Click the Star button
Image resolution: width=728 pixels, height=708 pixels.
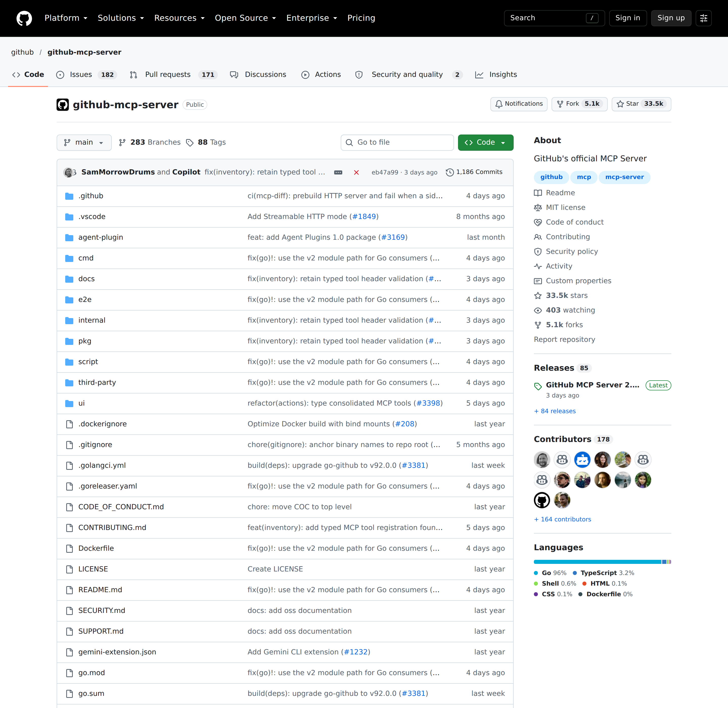641,104
